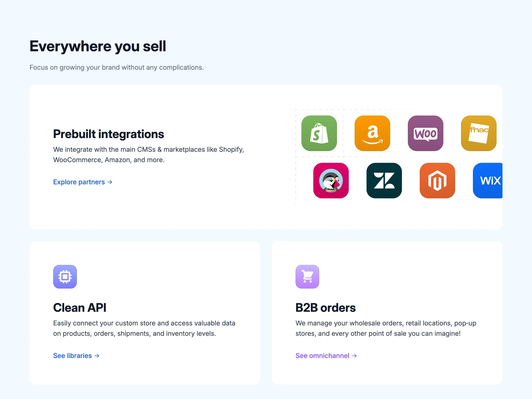The height and width of the screenshot is (399, 532).
Task: Click the 'We integrate with the main CMSs' paragraph
Action: point(148,155)
